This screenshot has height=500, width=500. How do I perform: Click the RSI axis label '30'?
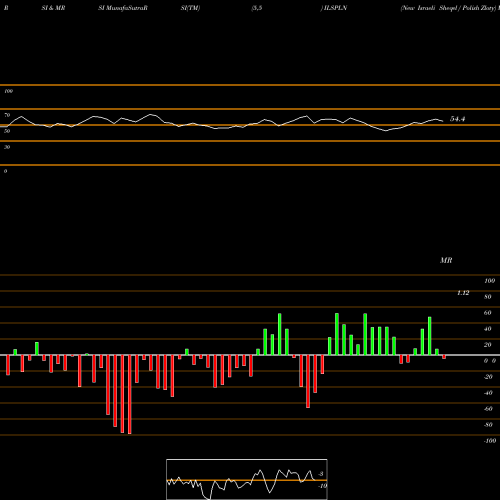(7, 147)
